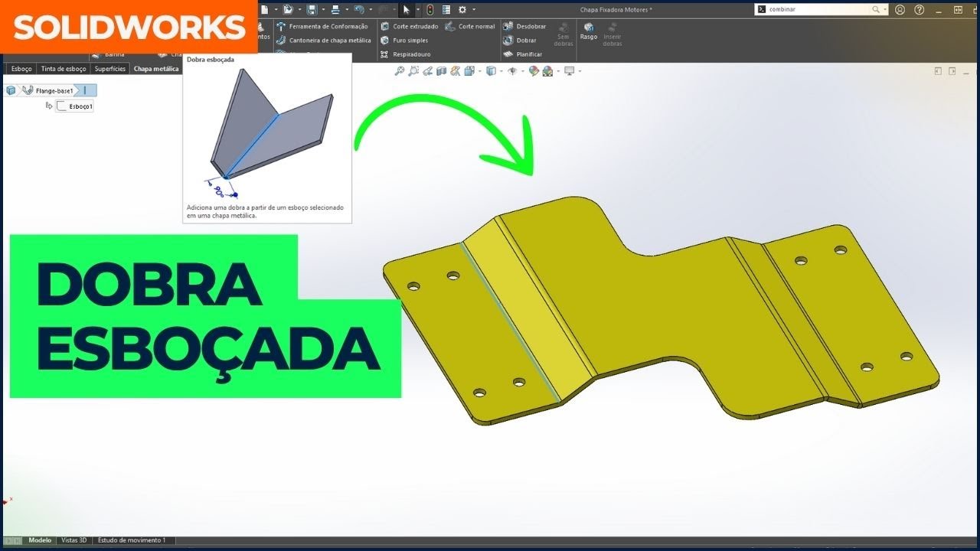Viewport: 980px width, 551px height.
Task: Switch to the Tinta de esboço tab
Action: point(64,68)
